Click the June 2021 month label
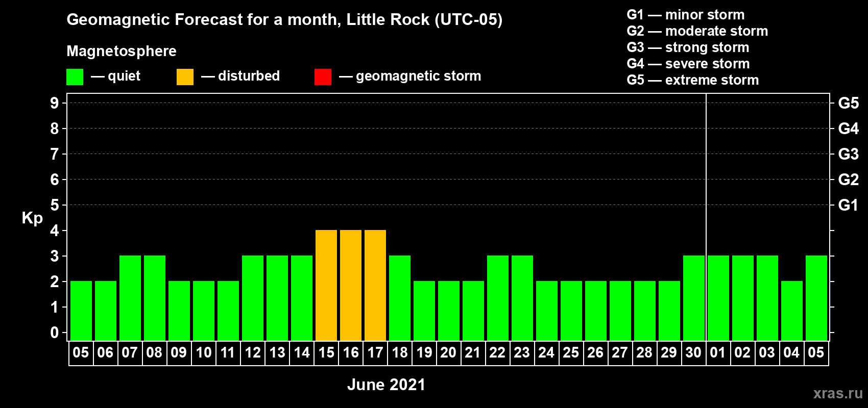The height and width of the screenshot is (408, 868). coord(386,385)
